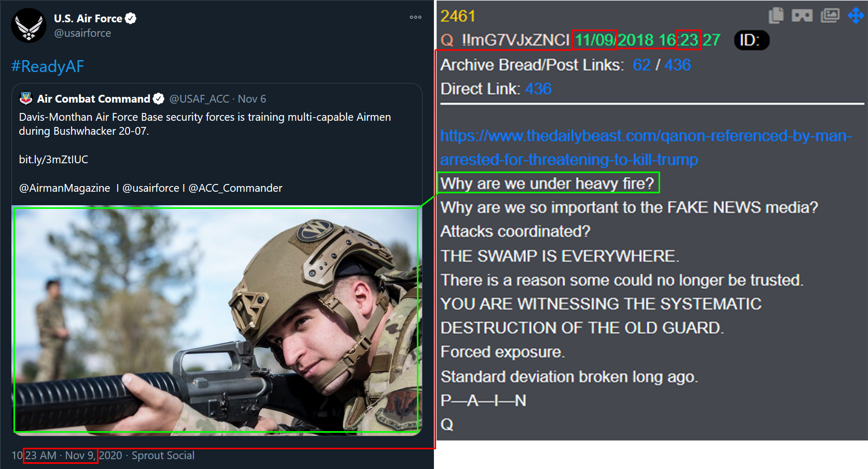Click the U.S. Air Force profile avatar

pyautogui.click(x=29, y=25)
